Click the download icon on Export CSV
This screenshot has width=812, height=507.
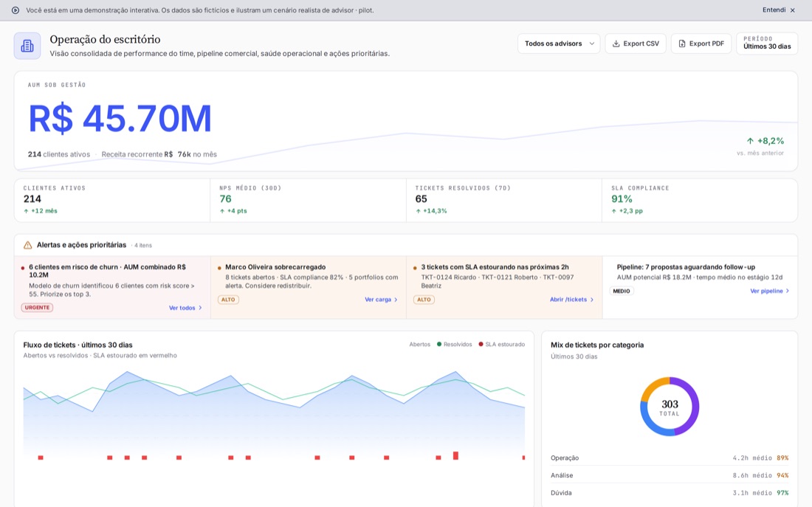click(616, 44)
